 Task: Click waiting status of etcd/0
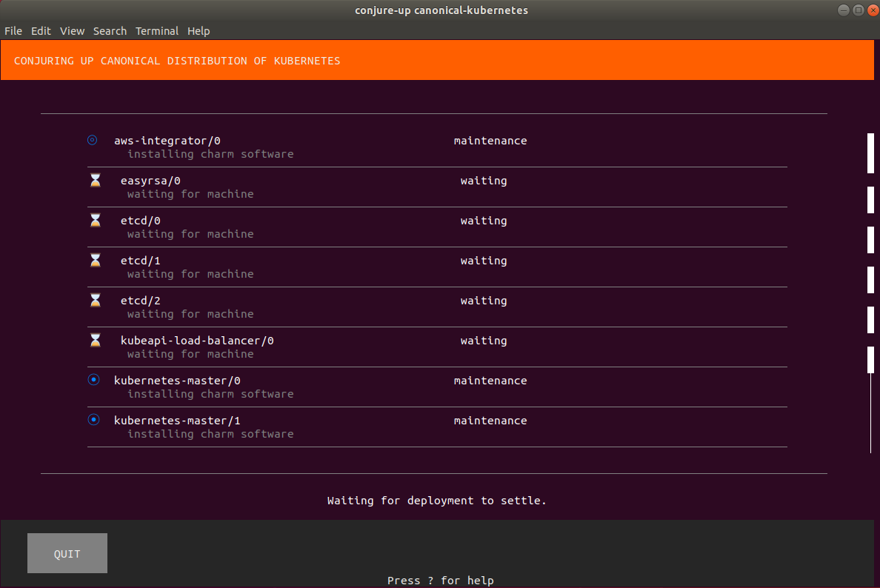pyautogui.click(x=484, y=221)
